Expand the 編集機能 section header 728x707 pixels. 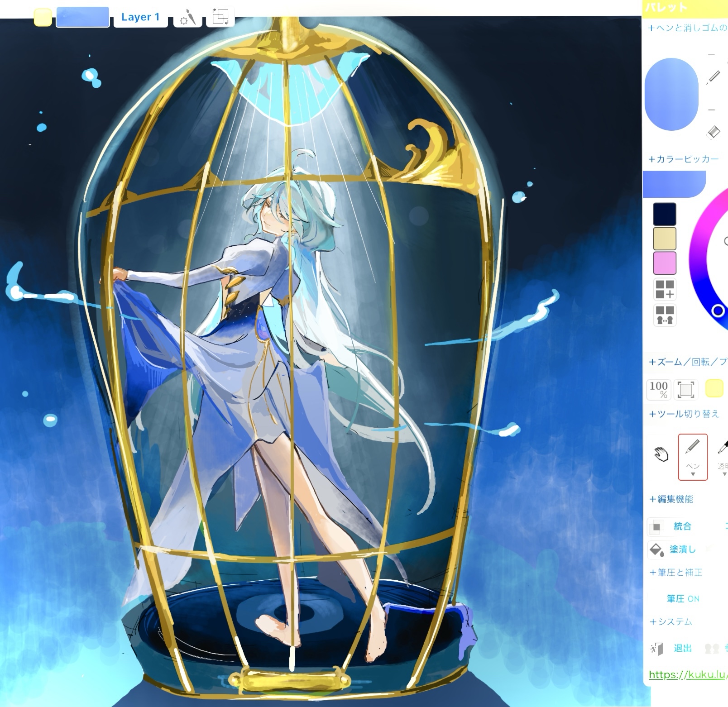point(671,499)
